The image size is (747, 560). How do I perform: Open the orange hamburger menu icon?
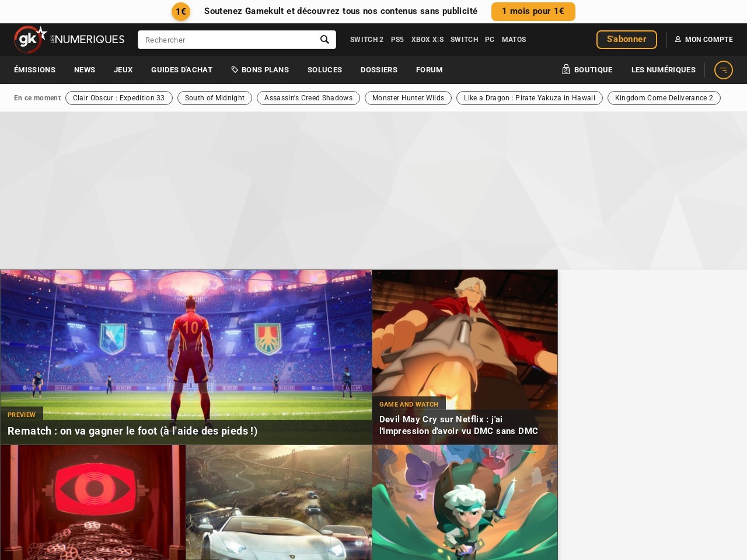(724, 70)
